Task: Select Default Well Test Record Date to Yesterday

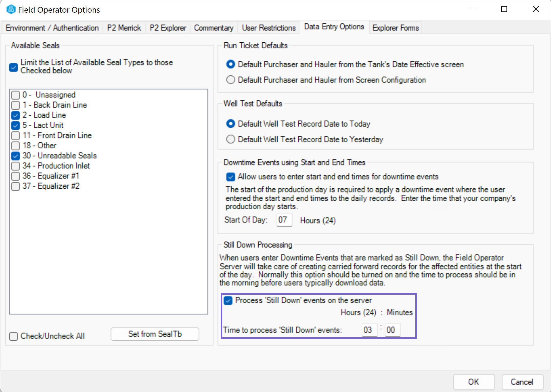Action: click(231, 139)
